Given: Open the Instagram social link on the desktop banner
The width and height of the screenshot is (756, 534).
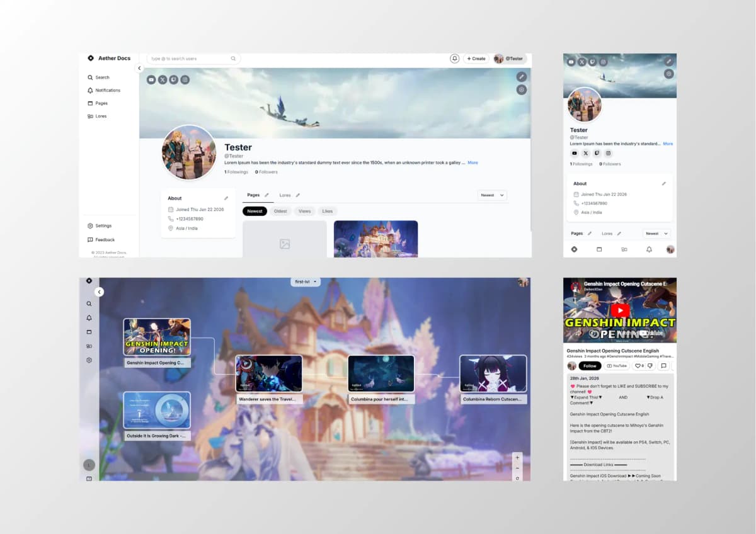Looking at the screenshot, I should pos(185,80).
